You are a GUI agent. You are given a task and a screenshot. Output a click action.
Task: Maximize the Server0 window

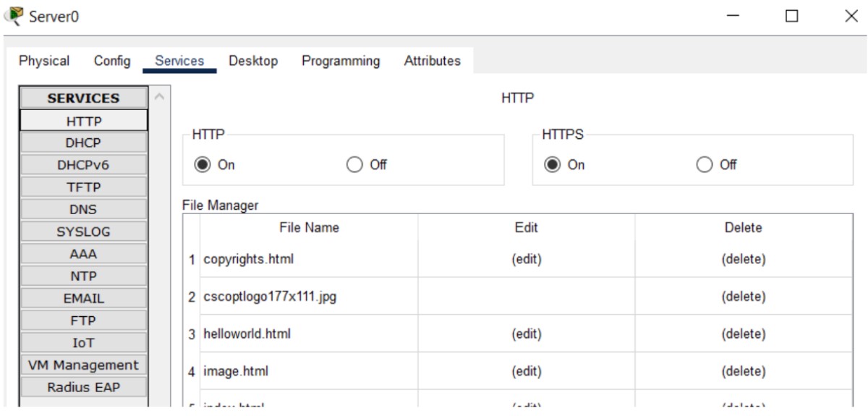click(x=792, y=16)
